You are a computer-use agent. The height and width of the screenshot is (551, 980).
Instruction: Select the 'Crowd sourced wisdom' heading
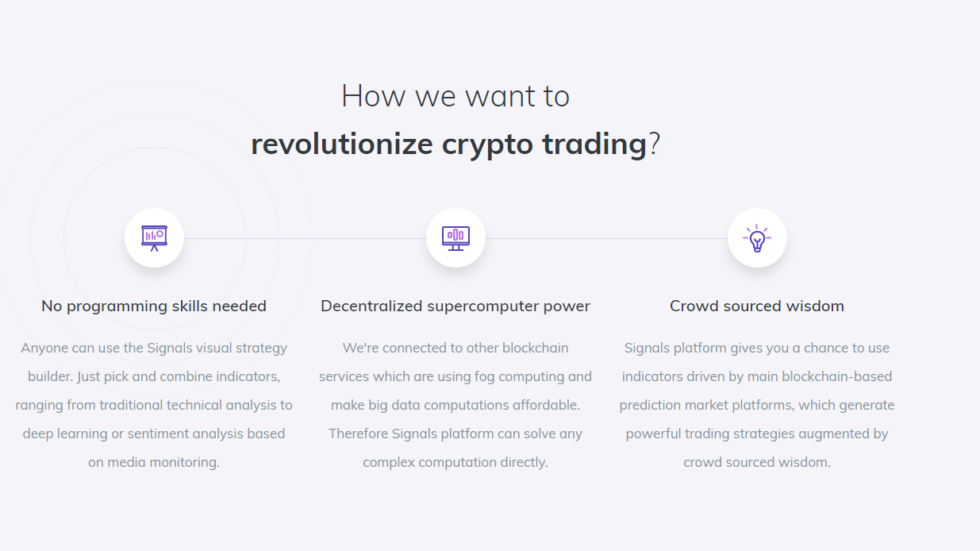757,306
